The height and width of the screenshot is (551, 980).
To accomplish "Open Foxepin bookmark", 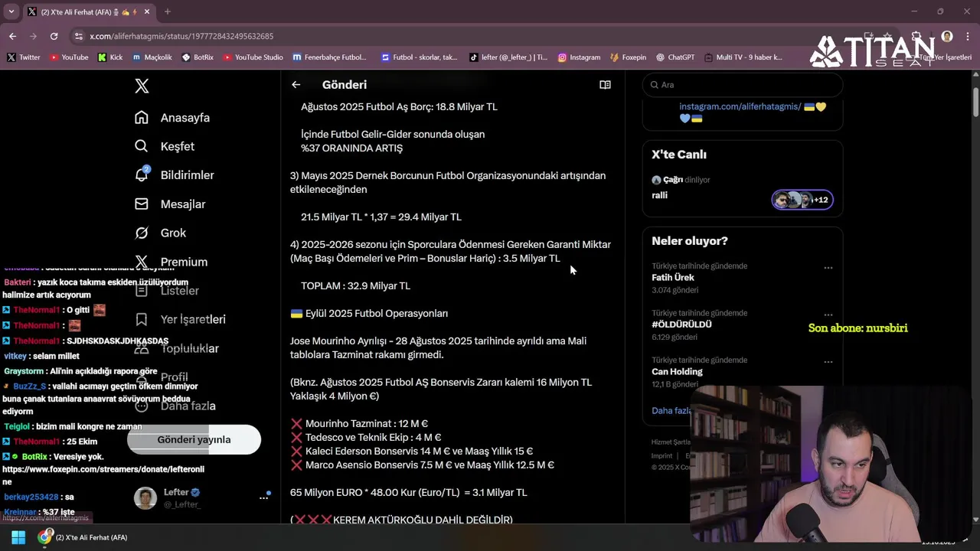I will (628, 57).
